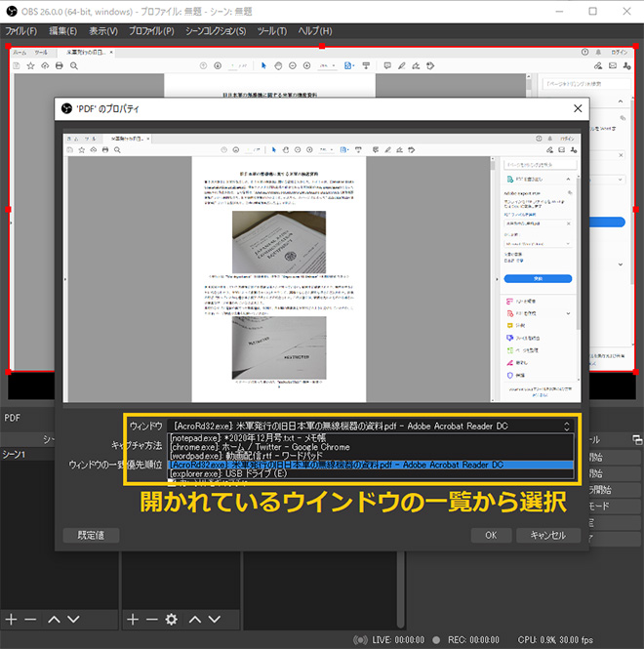The width and height of the screenshot is (644, 649).
Task: Open the ファイル(F) menu
Action: pyautogui.click(x=21, y=31)
